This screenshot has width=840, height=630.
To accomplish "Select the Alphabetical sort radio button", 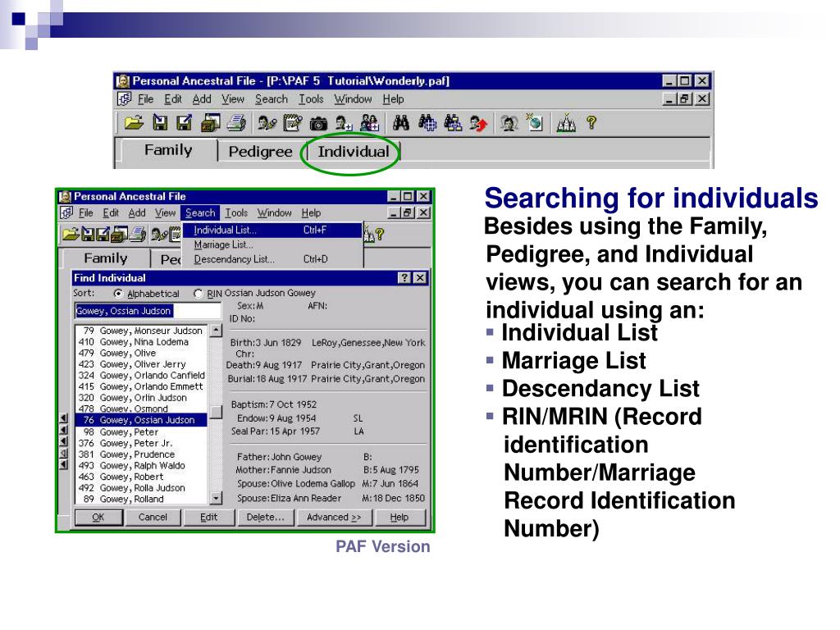I will 118,294.
